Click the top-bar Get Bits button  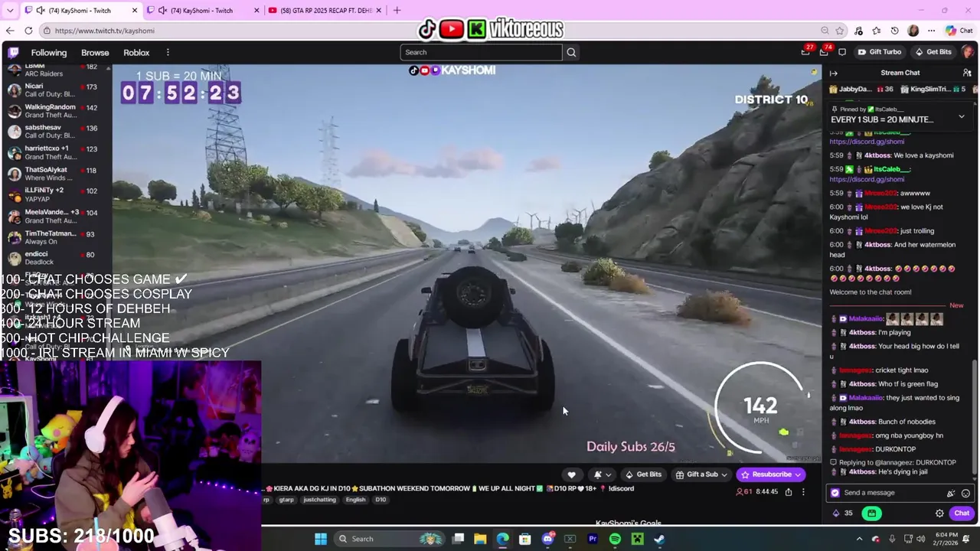coord(933,52)
